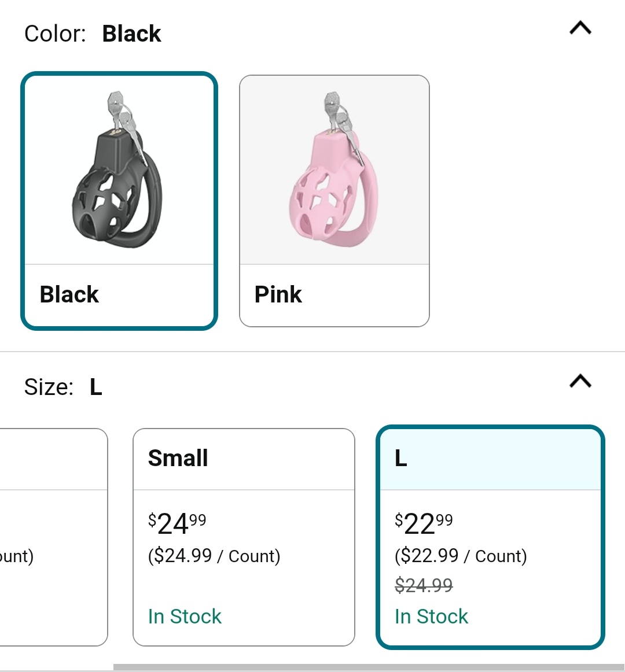Viewport: 625px width, 672px height.
Task: Select the partially visible leftmost size card
Action: (54, 537)
